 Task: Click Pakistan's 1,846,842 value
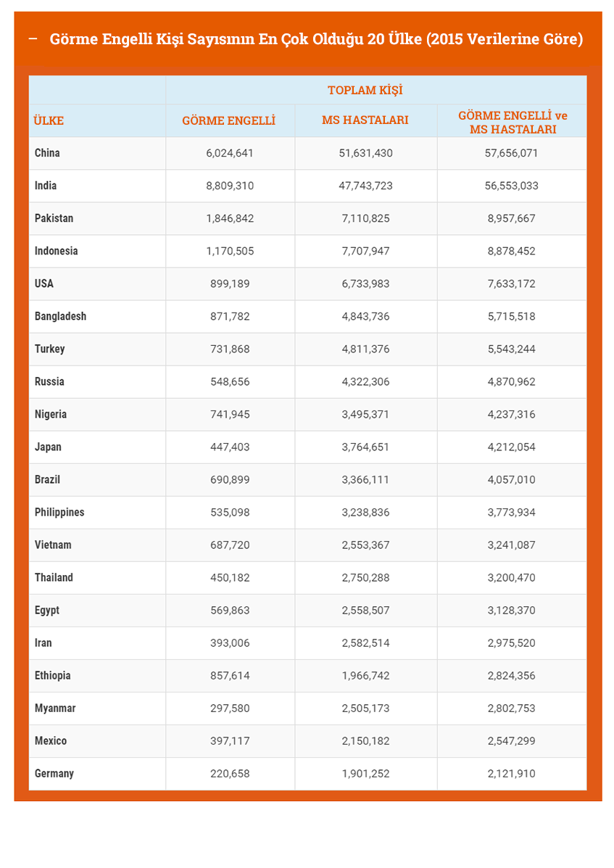coord(230,218)
